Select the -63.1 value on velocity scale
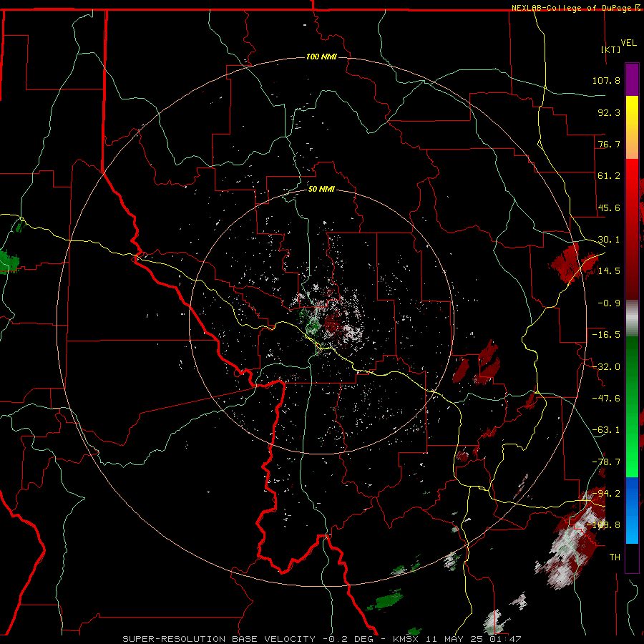Screen dimensions: 644x644 606,430
